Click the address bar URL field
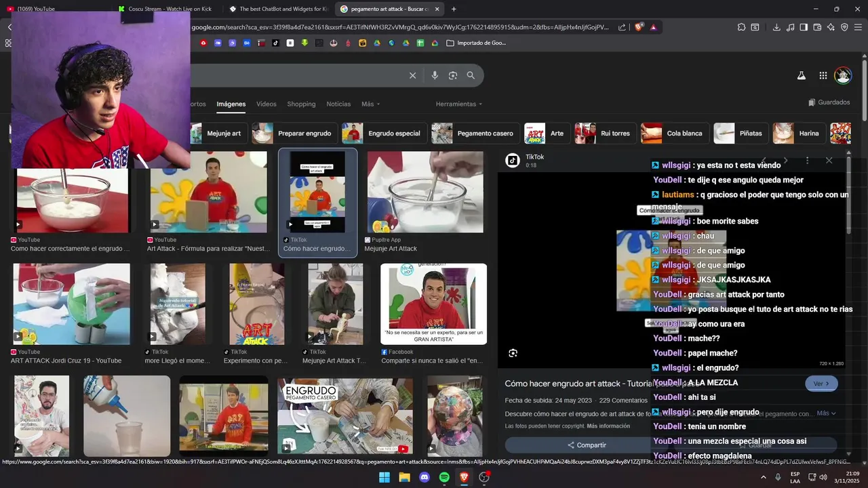 400,27
